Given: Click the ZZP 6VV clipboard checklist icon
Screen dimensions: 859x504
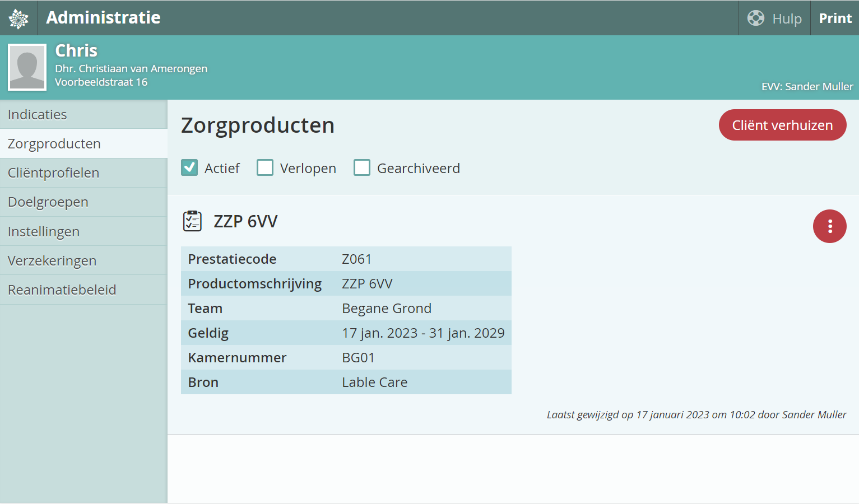Looking at the screenshot, I should pyautogui.click(x=192, y=221).
